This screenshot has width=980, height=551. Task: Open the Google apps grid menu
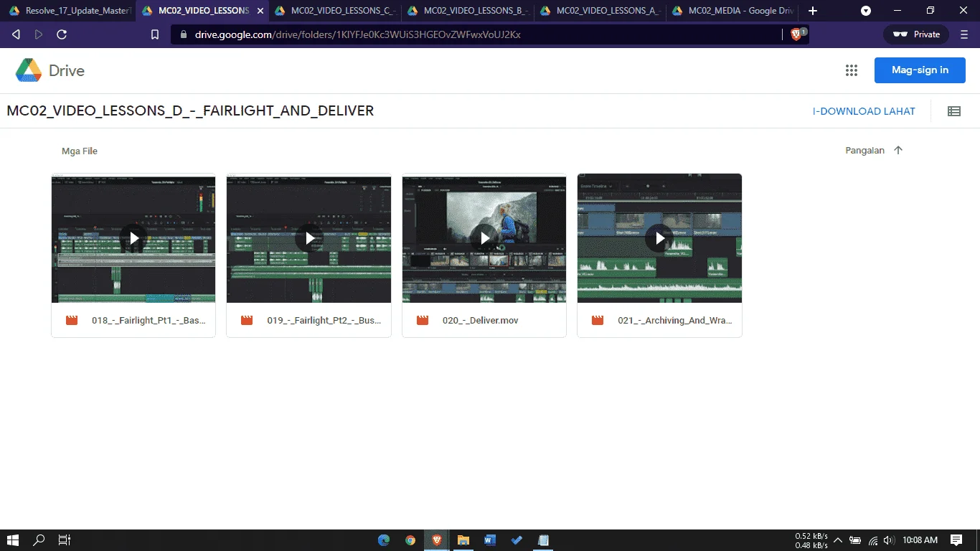pos(852,70)
